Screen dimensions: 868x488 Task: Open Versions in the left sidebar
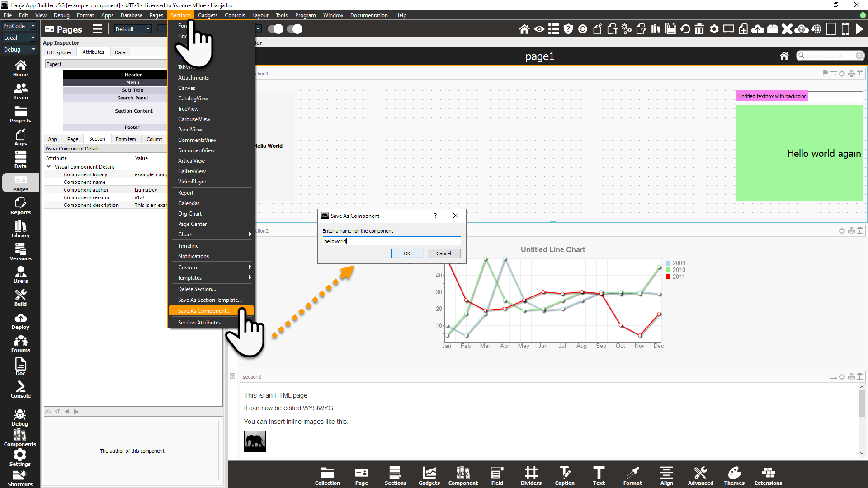coord(20,252)
